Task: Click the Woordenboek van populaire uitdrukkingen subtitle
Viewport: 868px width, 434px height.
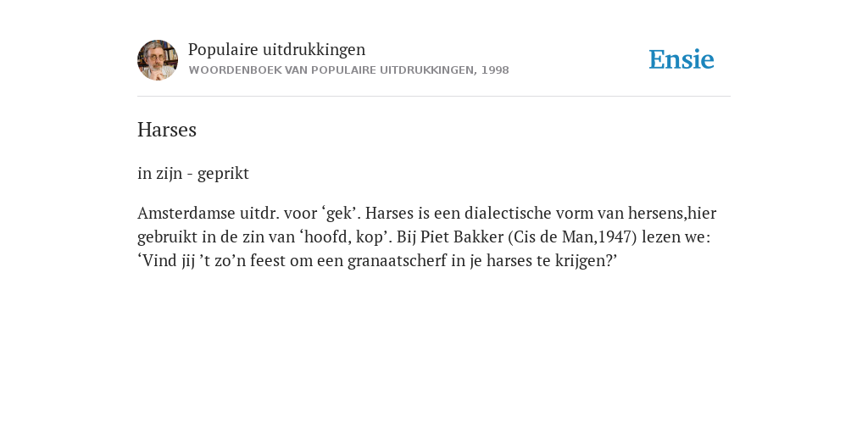Action: point(348,70)
